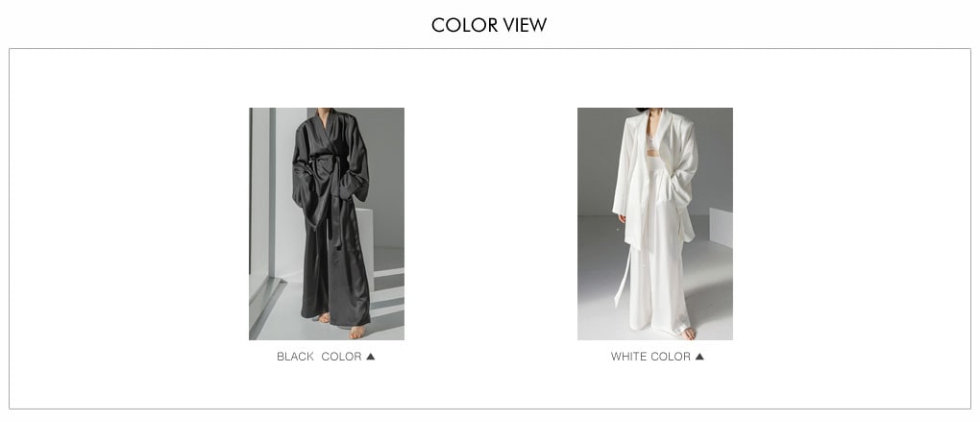Click COLOR in the COLOR VIEW heading
This screenshot has width=980, height=422.
tap(464, 25)
